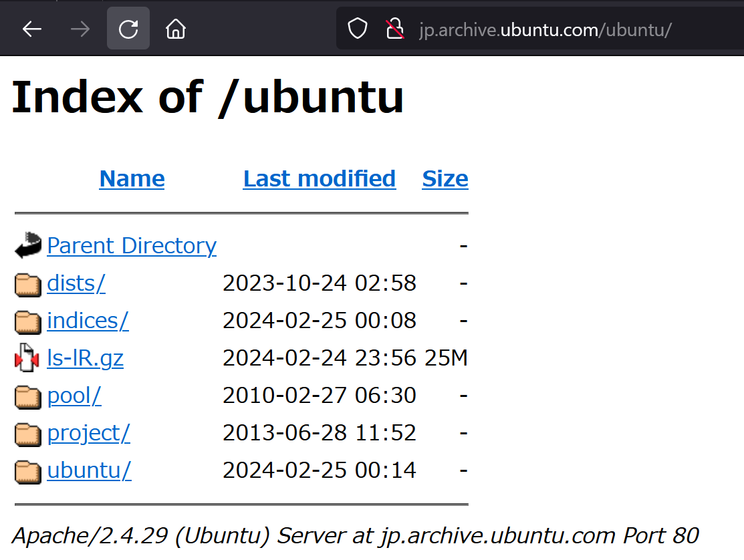Click the address bar URL field

click(545, 29)
